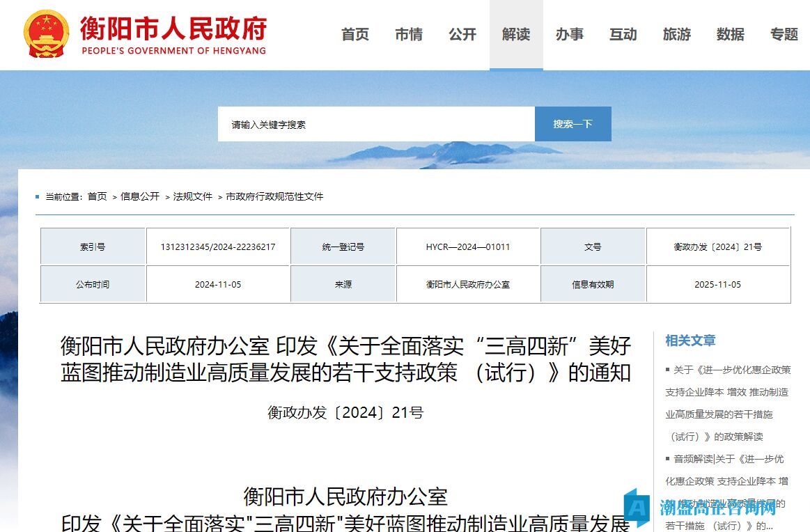Viewport: 810px width, 532px height.
Task: Click the 相关文章 sidebar heading
Action: point(690,341)
